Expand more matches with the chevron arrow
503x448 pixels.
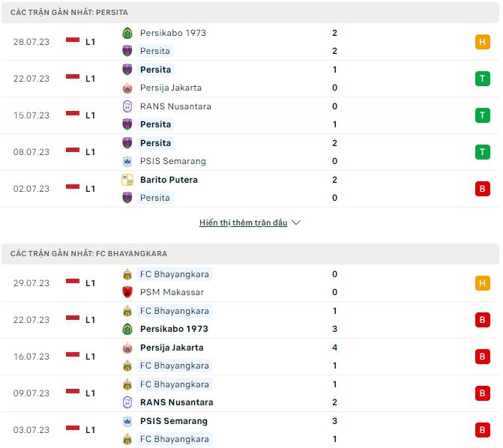pos(296,223)
